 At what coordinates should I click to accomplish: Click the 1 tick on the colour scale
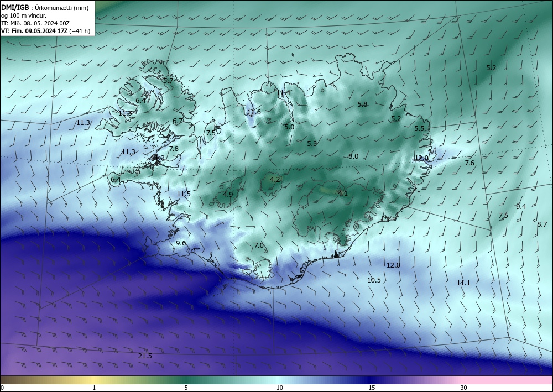pos(94,388)
